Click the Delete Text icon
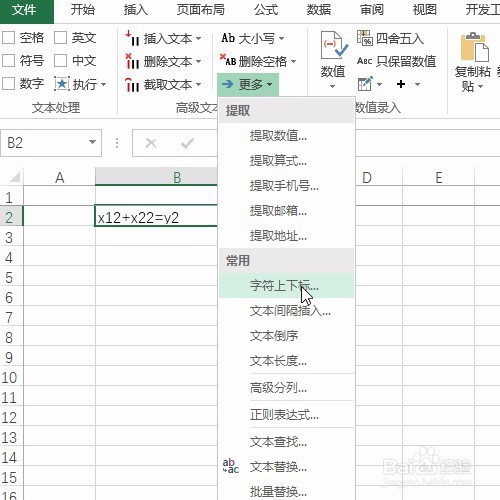 click(x=132, y=61)
